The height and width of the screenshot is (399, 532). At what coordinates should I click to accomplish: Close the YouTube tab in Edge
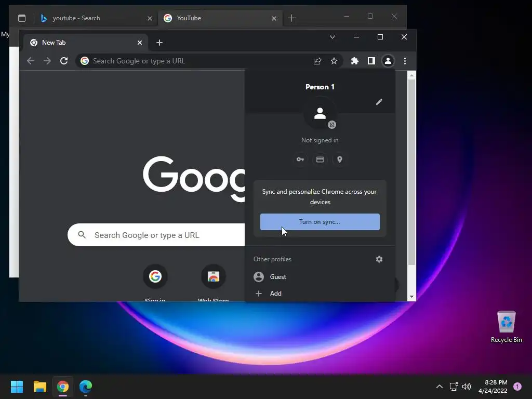click(x=274, y=18)
